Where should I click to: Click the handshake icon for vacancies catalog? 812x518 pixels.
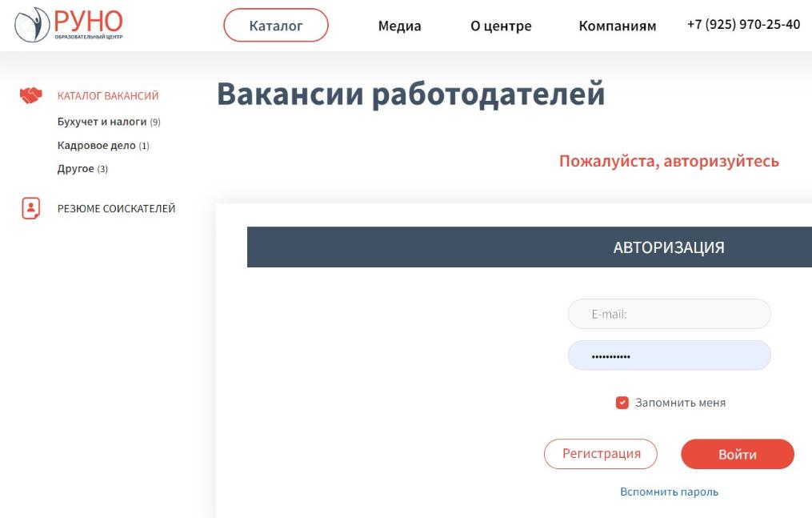[30, 96]
